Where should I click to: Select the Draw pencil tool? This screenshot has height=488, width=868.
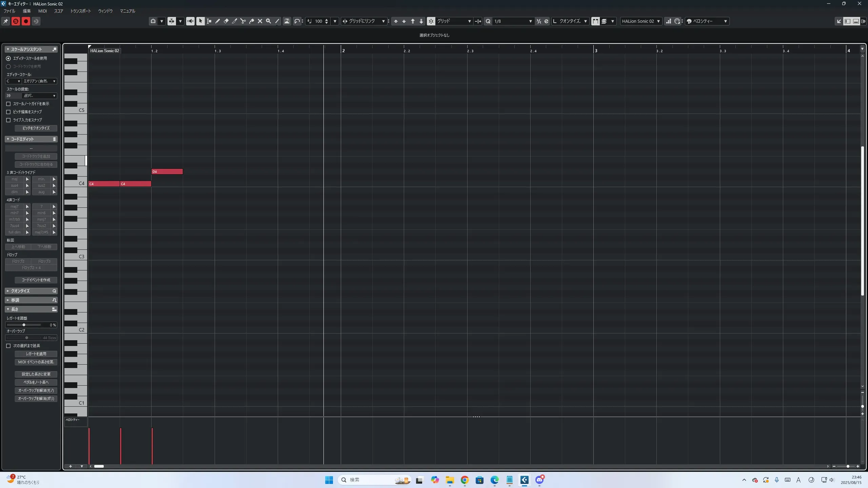coord(218,21)
